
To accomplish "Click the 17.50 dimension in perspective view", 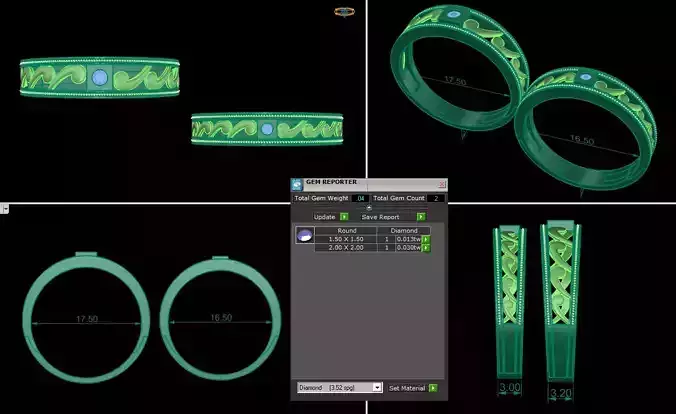I will click(x=455, y=81).
